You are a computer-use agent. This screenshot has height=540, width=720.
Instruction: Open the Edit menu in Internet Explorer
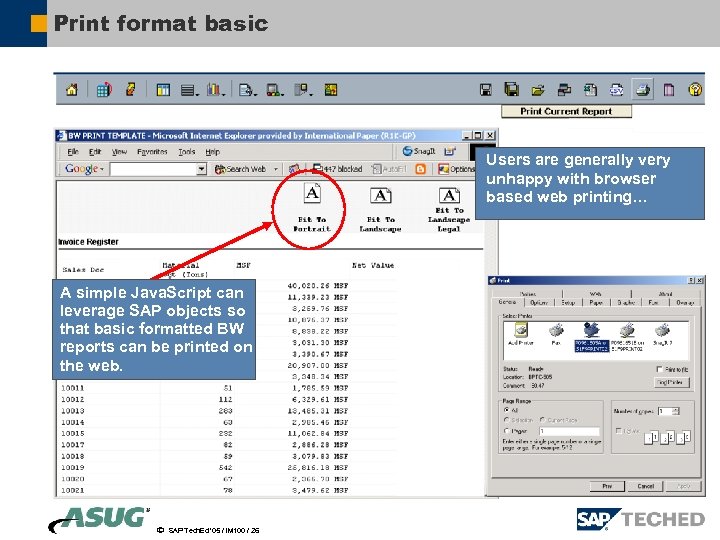95,152
